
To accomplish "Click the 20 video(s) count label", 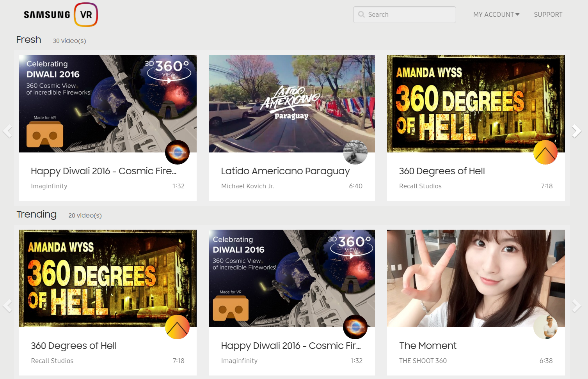I will click(85, 215).
